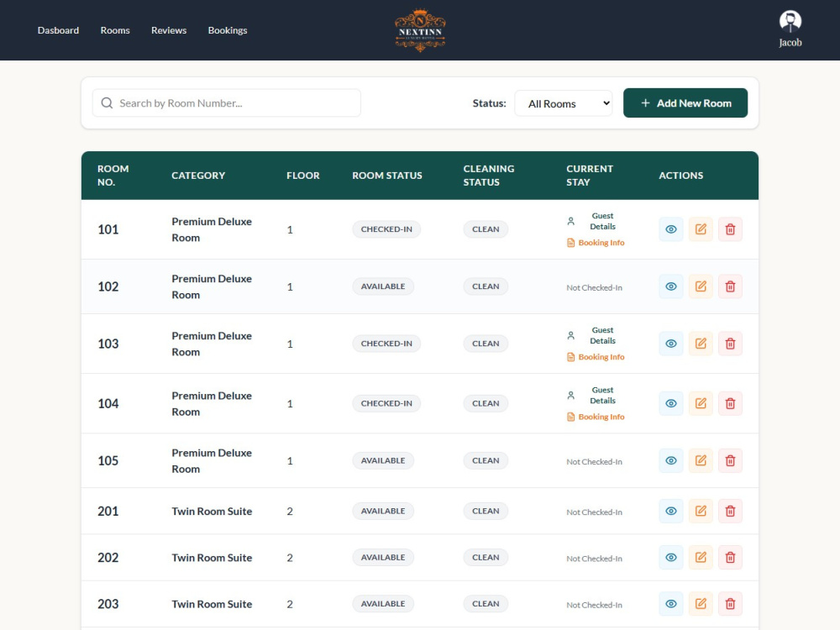Open the Bookings page

point(228,30)
